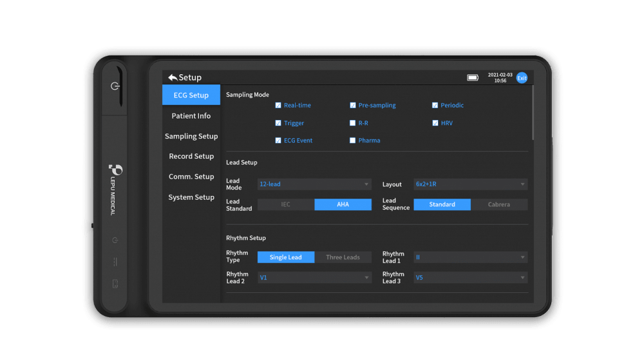Toggle the HRV checkbox off
This screenshot has height=363, width=644.
(435, 123)
